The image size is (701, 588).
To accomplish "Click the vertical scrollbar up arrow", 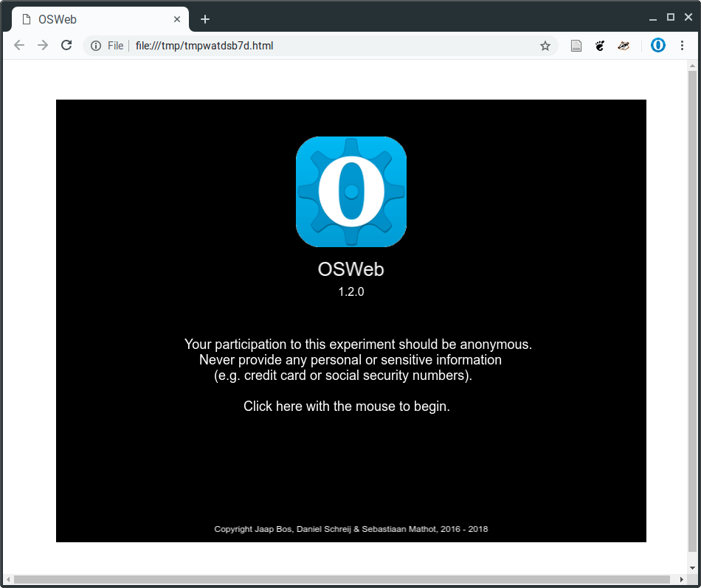I will (x=692, y=66).
